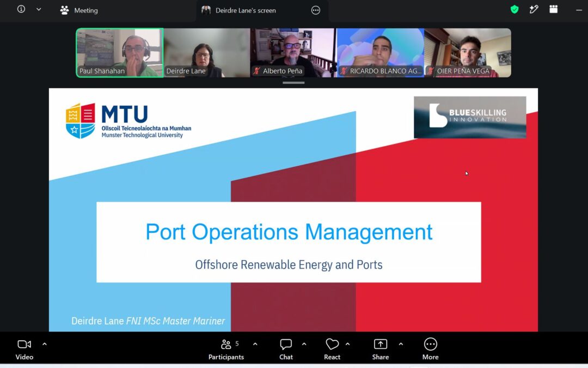The height and width of the screenshot is (368, 588).
Task: Expand the React options arrow
Action: [x=347, y=344]
